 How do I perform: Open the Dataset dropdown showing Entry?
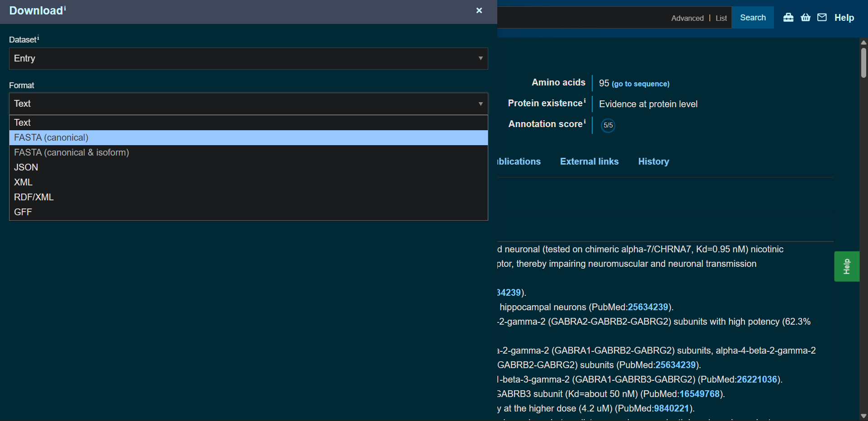click(x=248, y=58)
